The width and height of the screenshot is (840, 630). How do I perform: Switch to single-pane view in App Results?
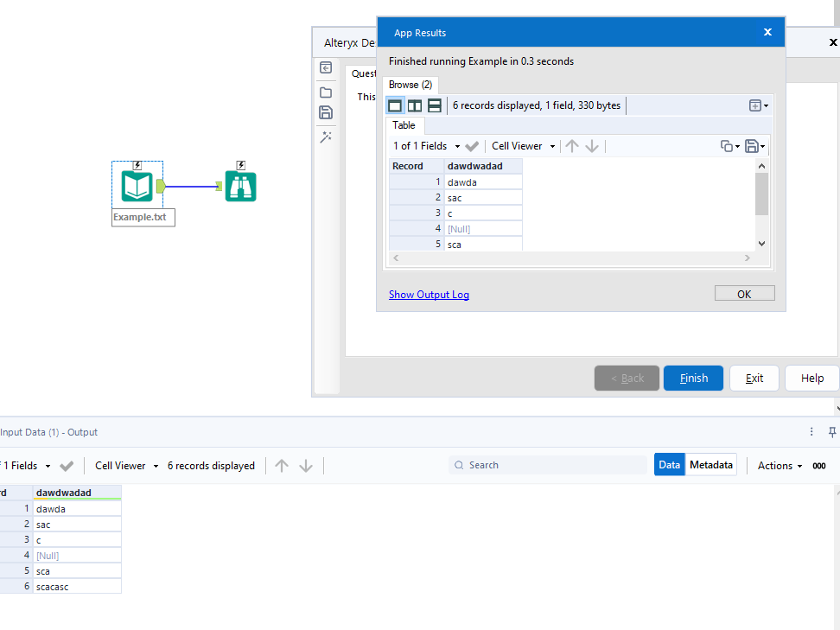(395, 105)
